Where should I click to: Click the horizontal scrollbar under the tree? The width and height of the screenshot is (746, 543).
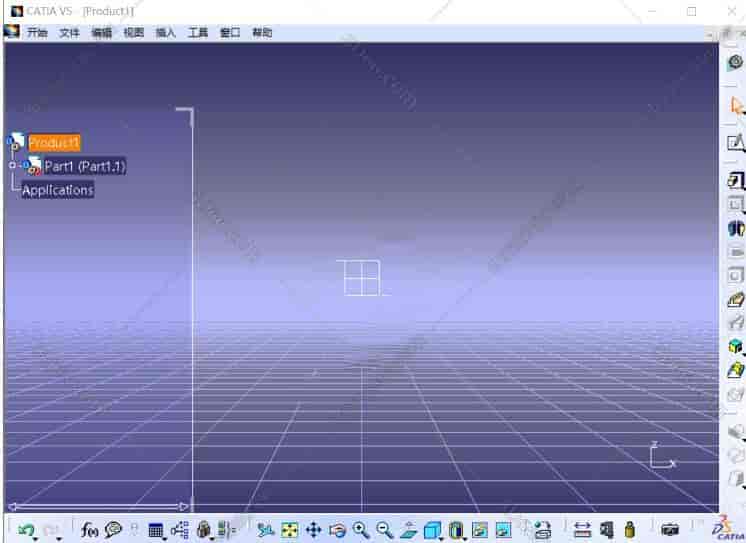pos(98,506)
